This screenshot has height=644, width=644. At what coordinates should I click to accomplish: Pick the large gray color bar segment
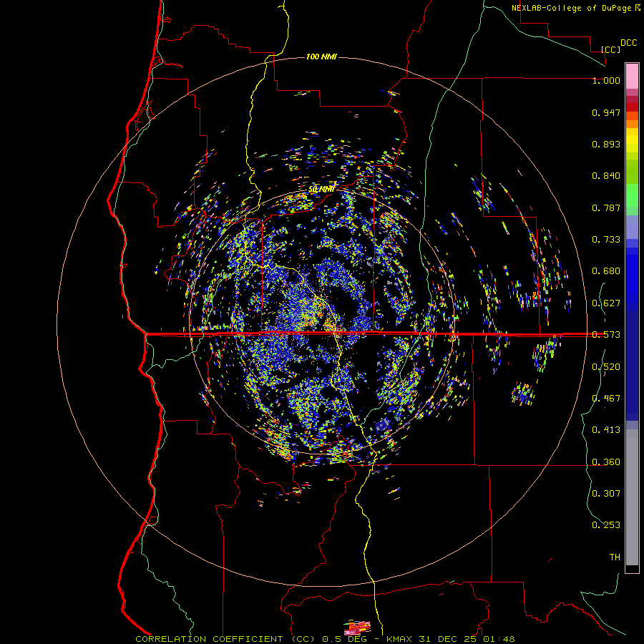tap(632, 497)
